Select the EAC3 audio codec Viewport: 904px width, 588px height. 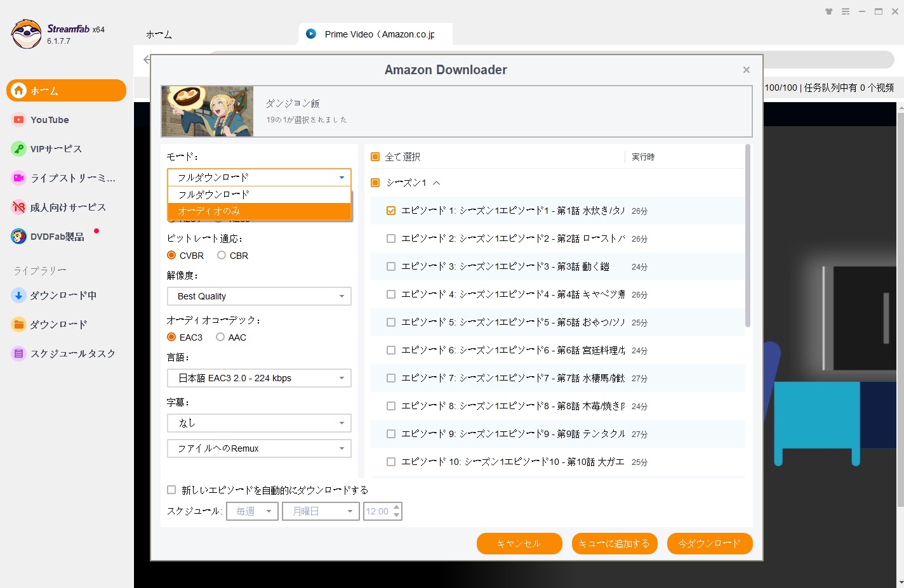(x=171, y=337)
